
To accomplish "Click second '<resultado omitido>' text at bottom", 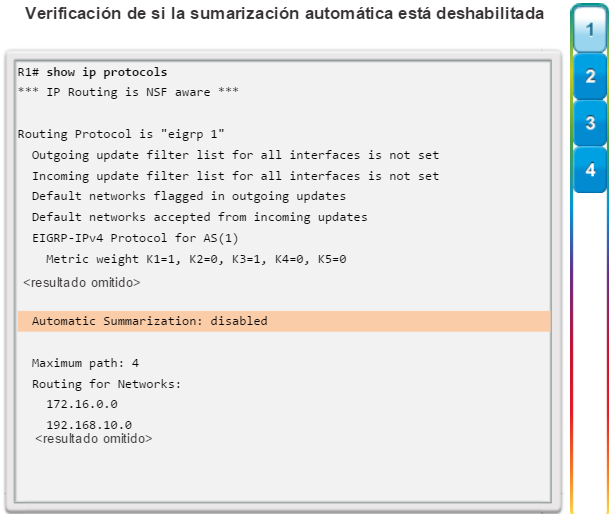I will [94, 438].
